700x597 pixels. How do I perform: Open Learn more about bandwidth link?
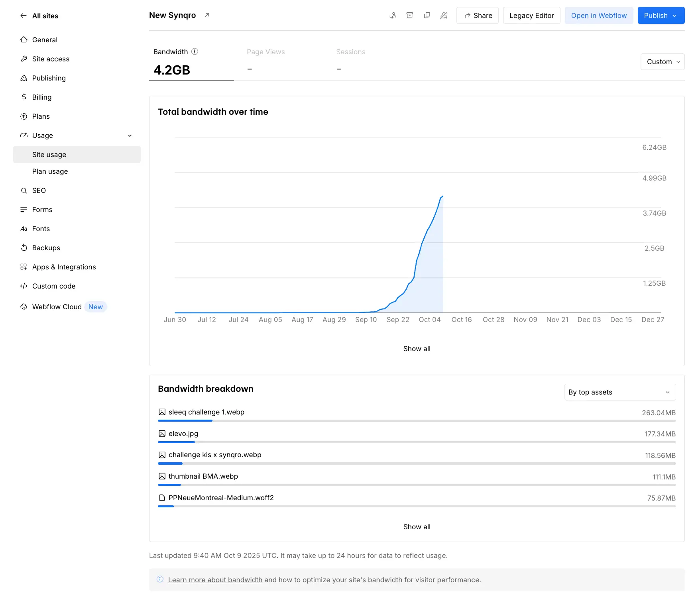tap(215, 579)
